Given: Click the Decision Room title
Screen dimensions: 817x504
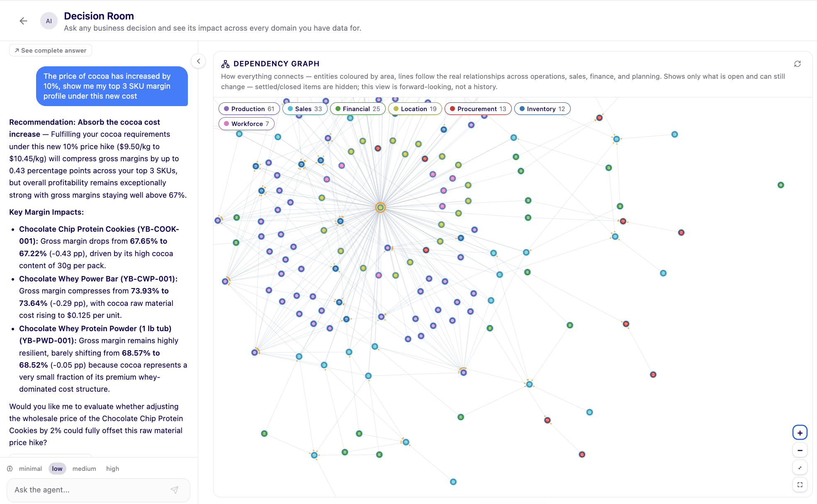Looking at the screenshot, I should [99, 16].
